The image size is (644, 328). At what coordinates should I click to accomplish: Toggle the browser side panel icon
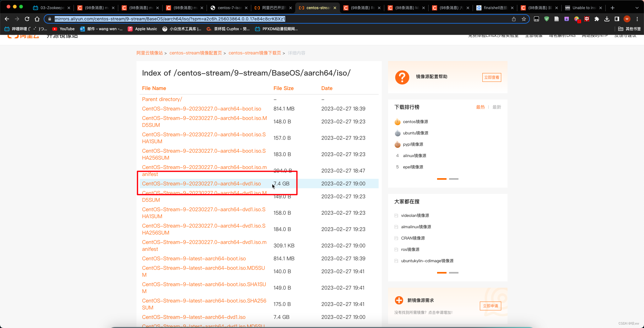617,19
